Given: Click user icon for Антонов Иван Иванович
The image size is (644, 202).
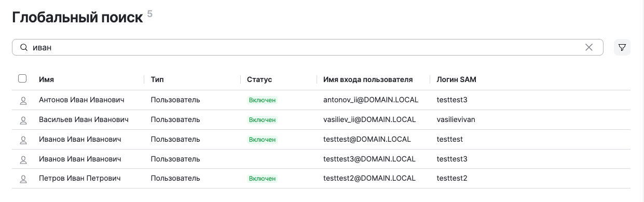Looking at the screenshot, I should click(x=23, y=100).
